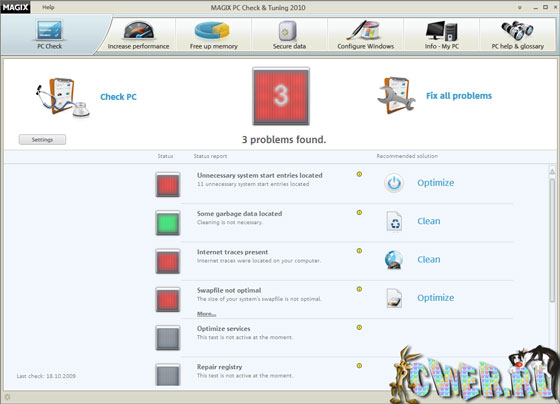Click the 'Swapfile not optimal' heading

click(229, 290)
